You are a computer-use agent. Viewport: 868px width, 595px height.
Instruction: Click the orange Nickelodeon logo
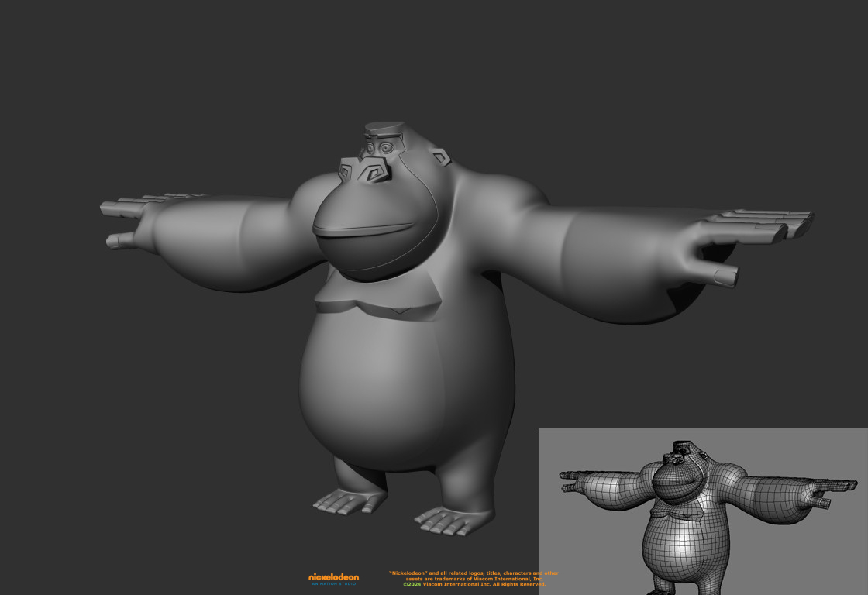pos(334,576)
